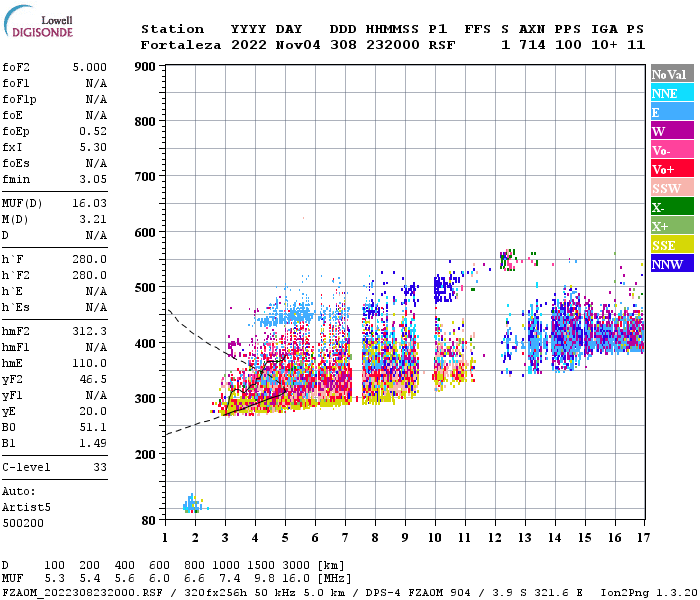
Task: Click the M(D) value 3.21
Action: tap(93, 220)
